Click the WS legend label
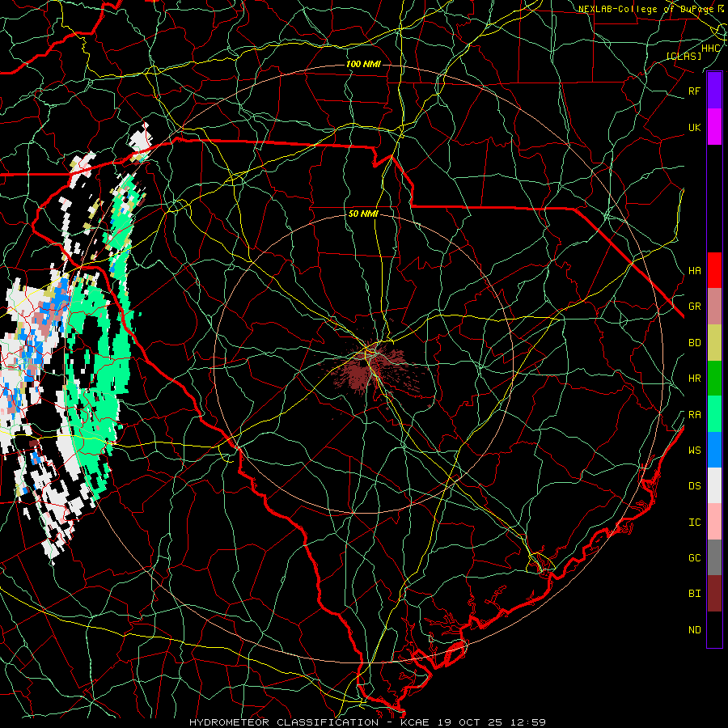The image size is (728, 728). [x=694, y=451]
